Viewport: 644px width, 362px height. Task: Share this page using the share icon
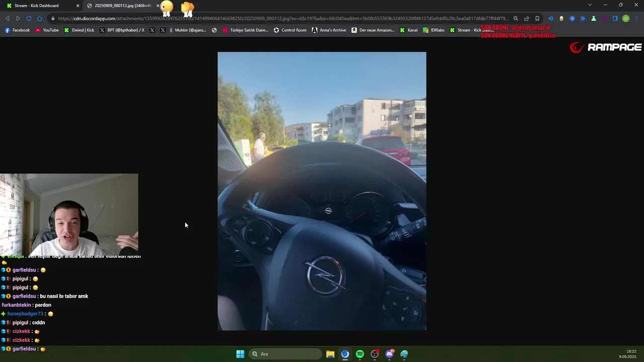coord(526,19)
